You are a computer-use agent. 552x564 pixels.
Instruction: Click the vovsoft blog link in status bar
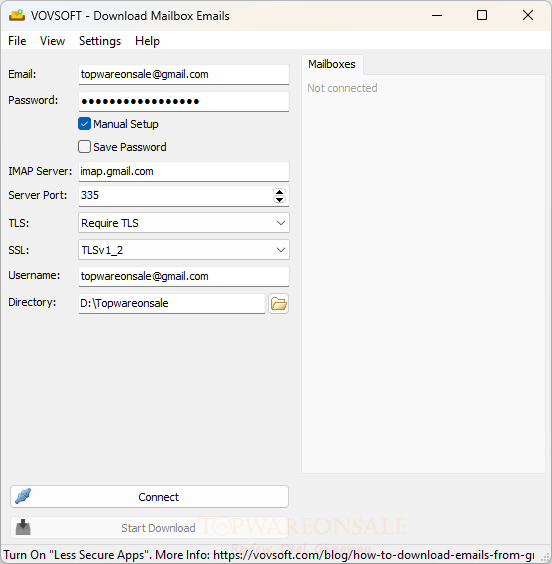(374, 555)
